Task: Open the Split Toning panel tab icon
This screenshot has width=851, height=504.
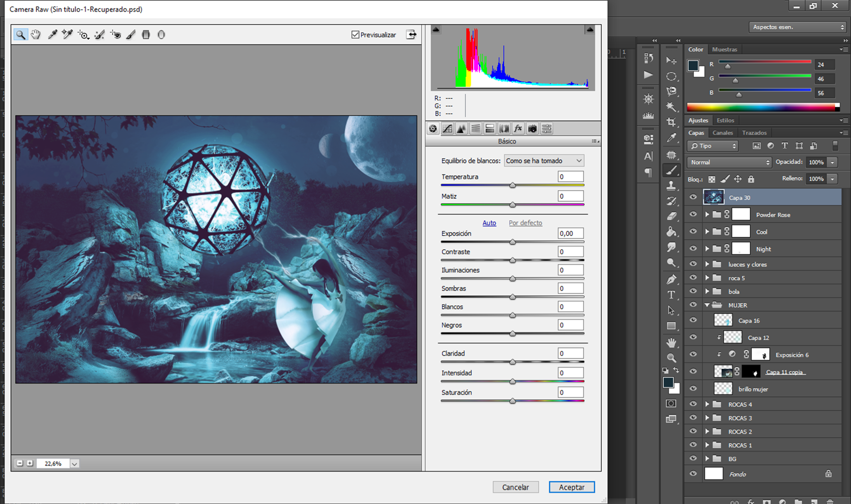Action: [x=490, y=129]
